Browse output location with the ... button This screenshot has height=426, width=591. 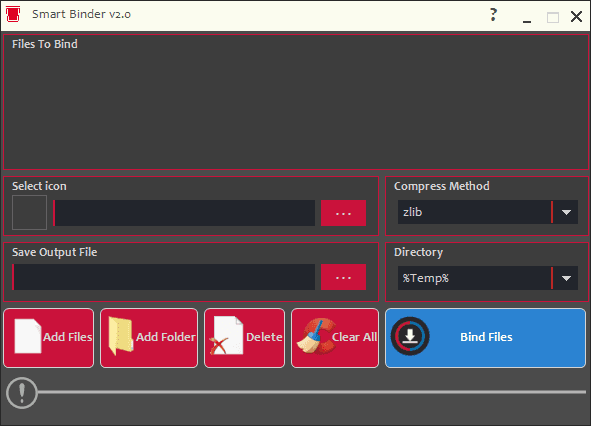343,277
